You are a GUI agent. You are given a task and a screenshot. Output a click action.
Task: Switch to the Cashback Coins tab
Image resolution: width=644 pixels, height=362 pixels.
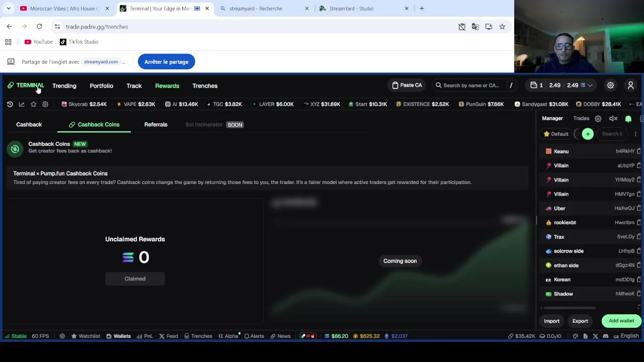click(x=94, y=124)
